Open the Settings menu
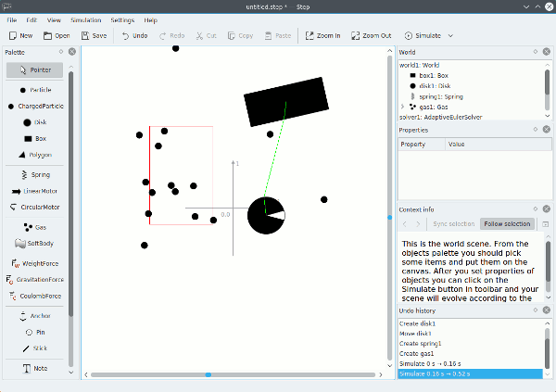 click(122, 19)
